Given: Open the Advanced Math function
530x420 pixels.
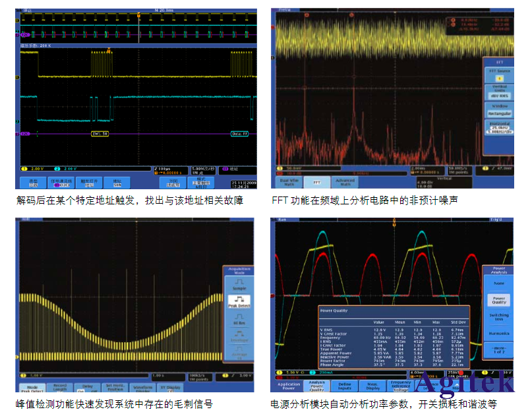Looking at the screenshot, I should click(x=344, y=182).
